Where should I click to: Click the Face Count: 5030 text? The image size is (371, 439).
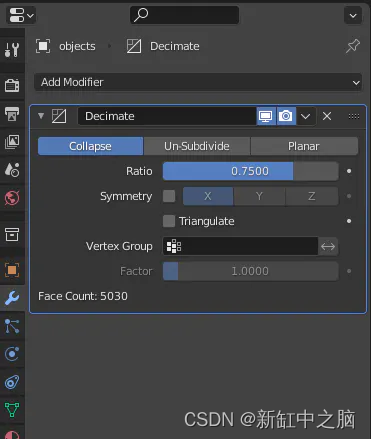point(83,296)
